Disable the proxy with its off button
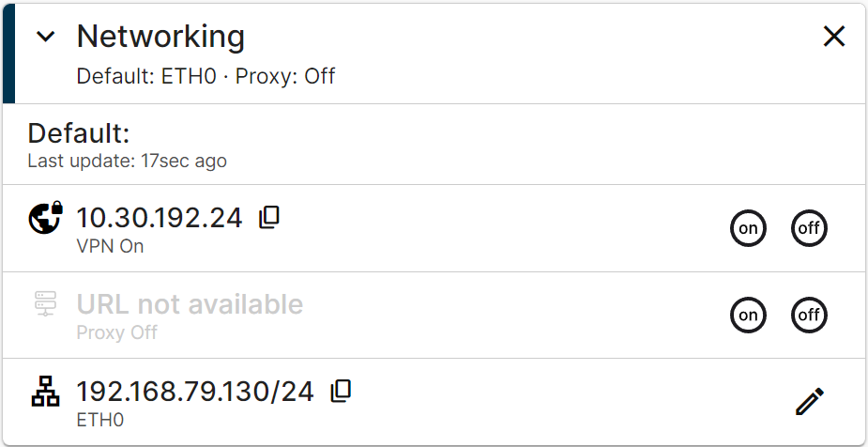This screenshot has height=447, width=868. pos(809,315)
